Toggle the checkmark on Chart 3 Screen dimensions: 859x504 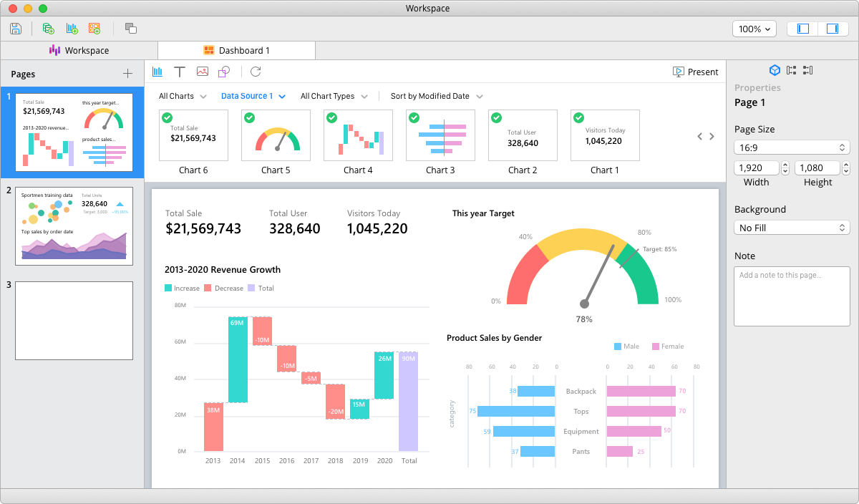coord(414,117)
